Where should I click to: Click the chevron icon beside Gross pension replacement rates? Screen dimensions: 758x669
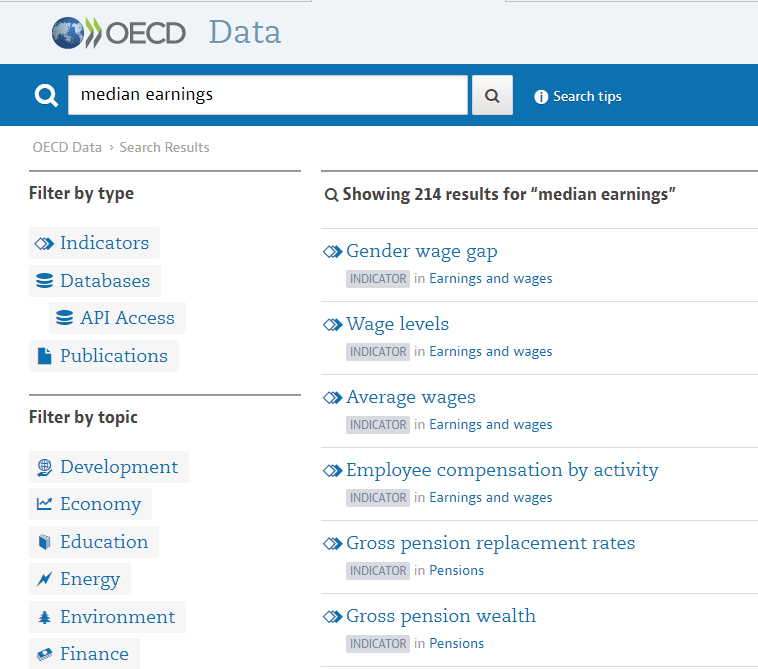(x=333, y=543)
